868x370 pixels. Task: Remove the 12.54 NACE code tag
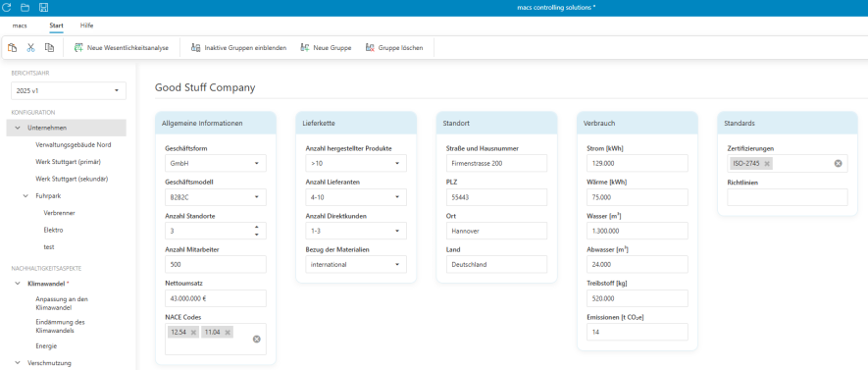point(193,333)
